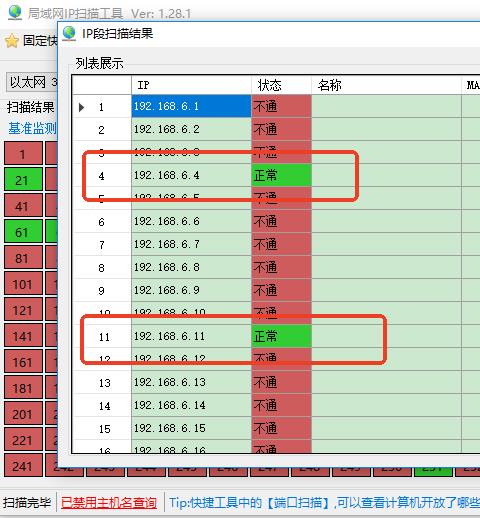Click the 不通 status cell of 192.168.6.14
The image size is (480, 518).
click(x=281, y=405)
